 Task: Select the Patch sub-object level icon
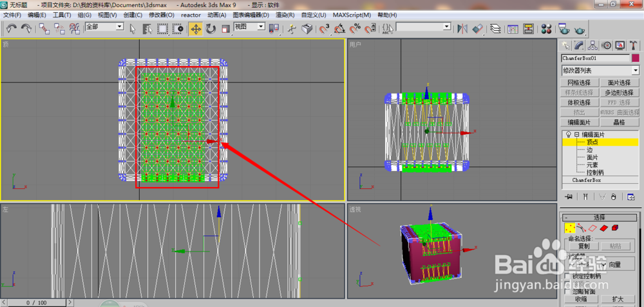(x=603, y=228)
